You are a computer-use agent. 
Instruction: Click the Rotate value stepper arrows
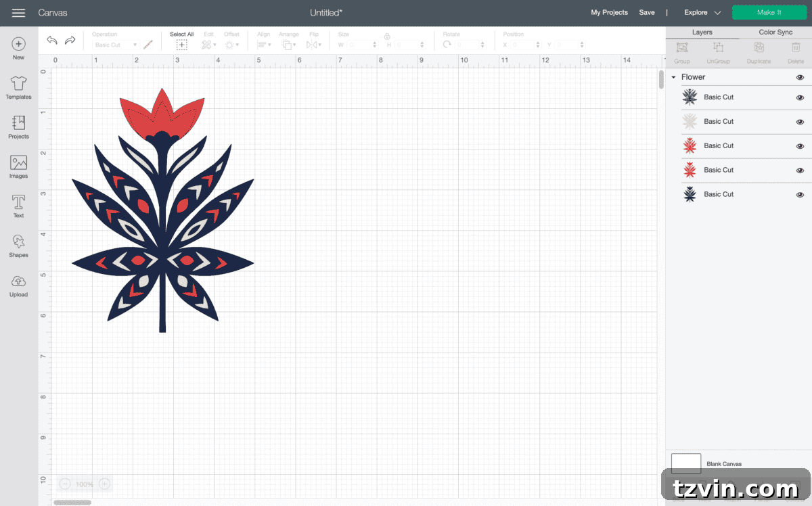pos(482,45)
